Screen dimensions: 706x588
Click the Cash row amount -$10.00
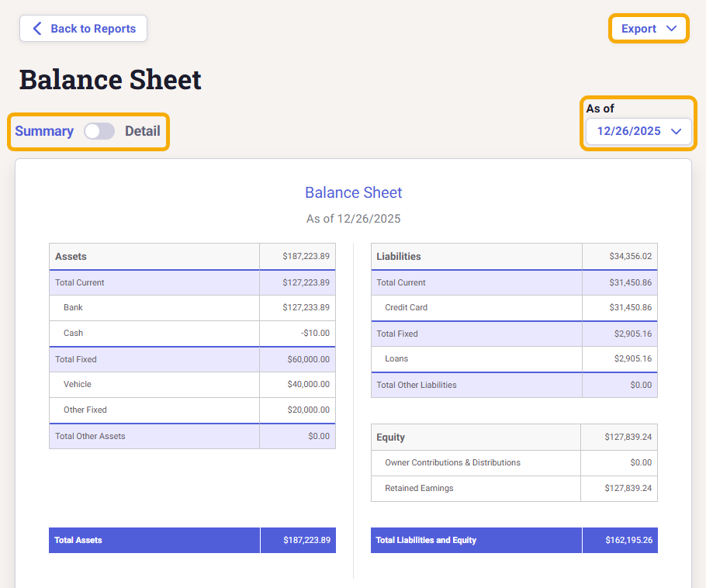(315, 334)
